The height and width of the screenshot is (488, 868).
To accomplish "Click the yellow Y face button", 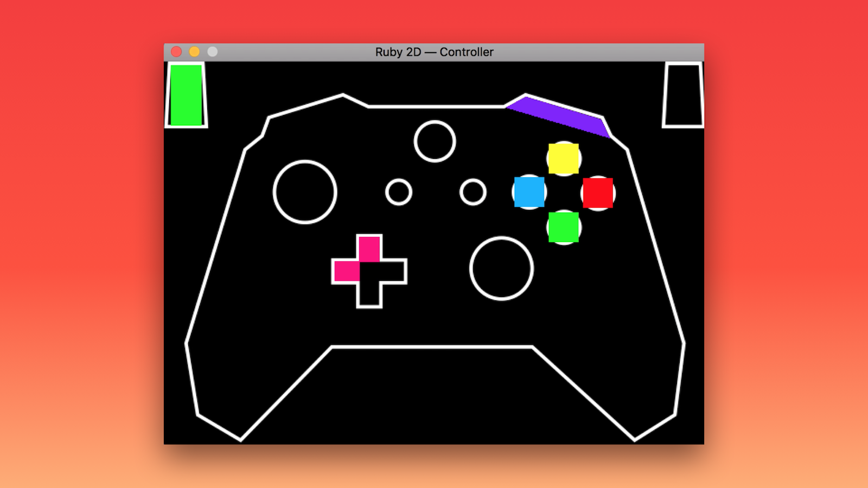I will tap(564, 158).
